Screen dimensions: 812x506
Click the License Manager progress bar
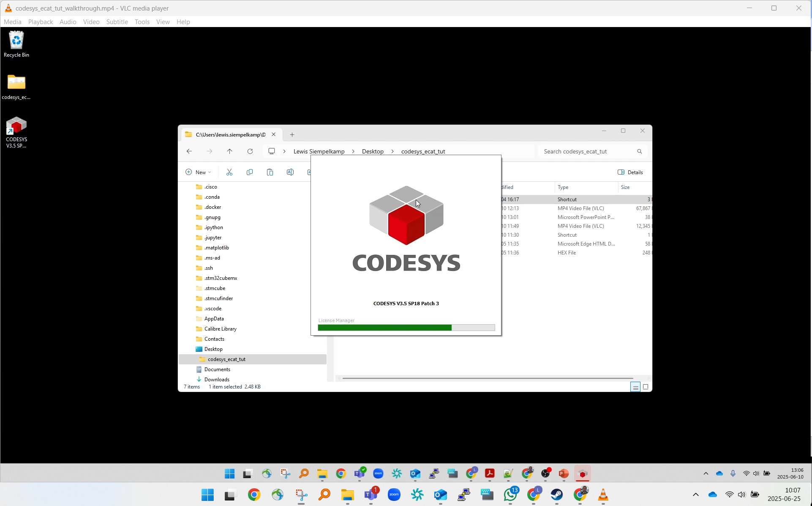(x=406, y=328)
